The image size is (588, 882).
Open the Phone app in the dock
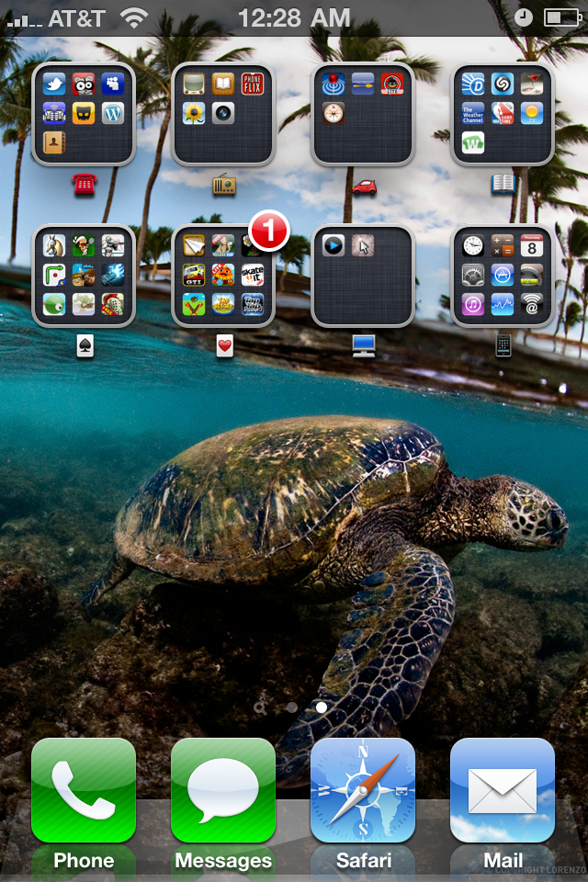pyautogui.click(x=84, y=790)
